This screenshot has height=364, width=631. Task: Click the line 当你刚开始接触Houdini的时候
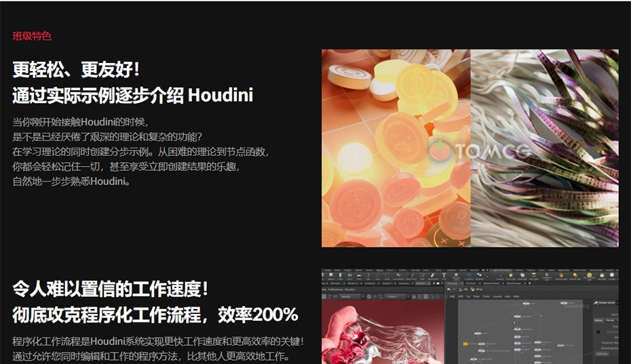[x=81, y=122]
